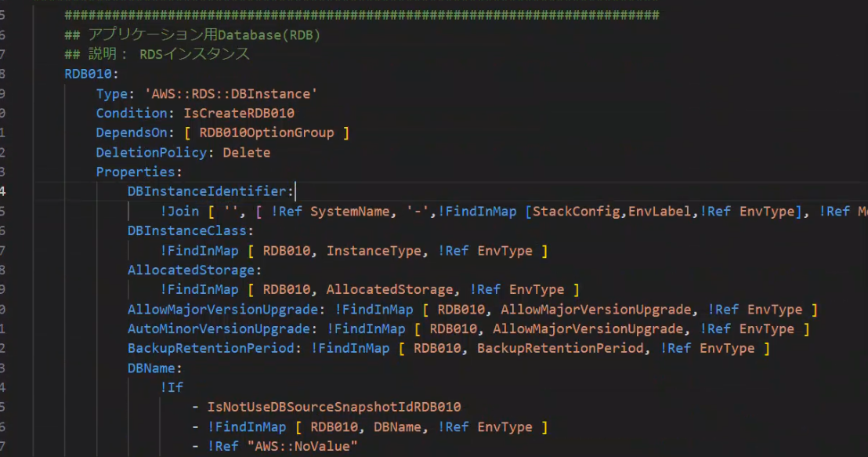Click 'IsNotUseDBSourceSnapshotIdRDB010' condition name
This screenshot has width=868, height=457.
point(334,407)
